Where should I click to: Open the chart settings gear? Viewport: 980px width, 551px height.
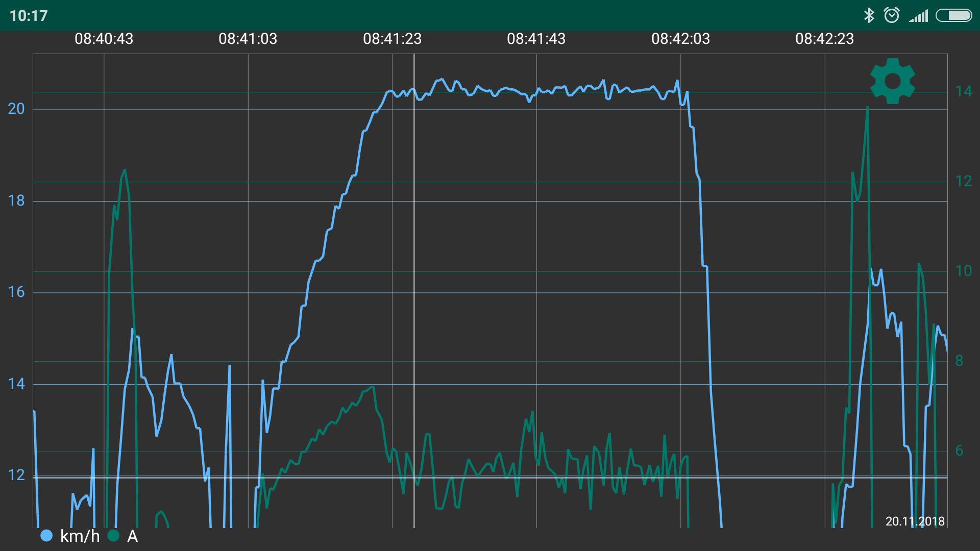892,81
